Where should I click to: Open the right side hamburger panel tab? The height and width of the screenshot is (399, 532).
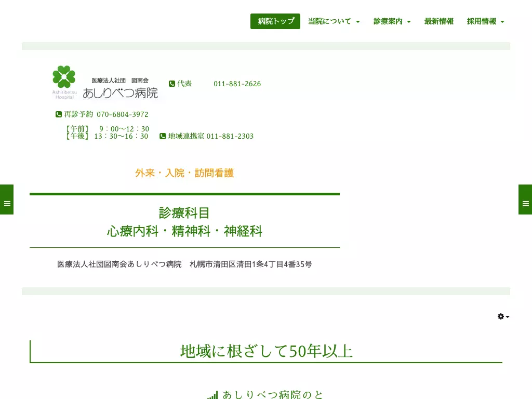525,199
